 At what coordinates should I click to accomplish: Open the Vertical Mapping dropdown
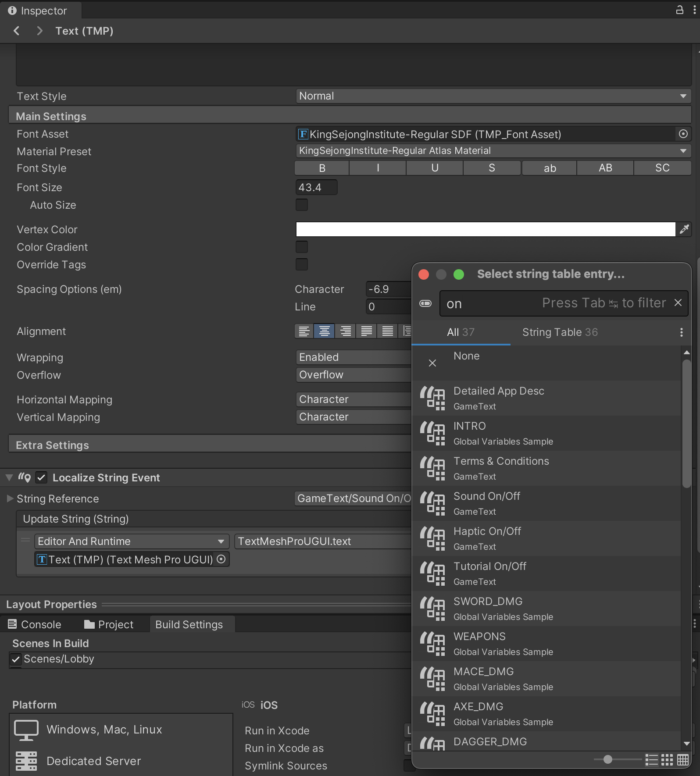tap(354, 417)
